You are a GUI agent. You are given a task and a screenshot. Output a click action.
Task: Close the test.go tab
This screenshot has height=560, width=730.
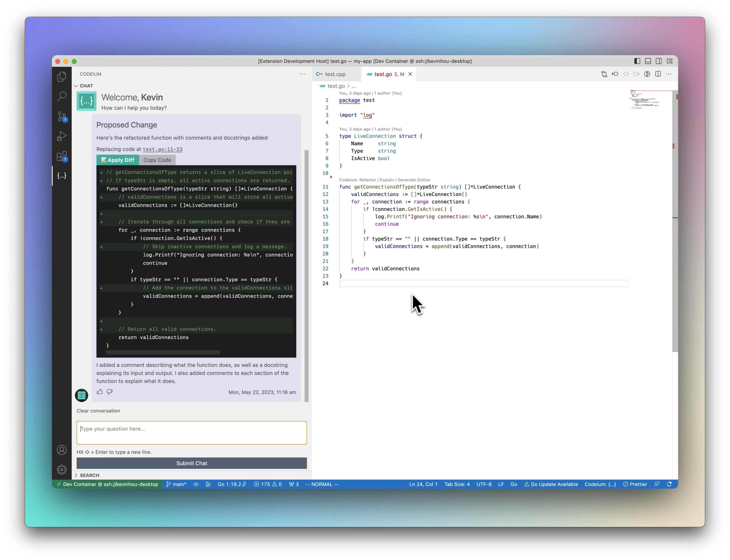[x=410, y=74]
